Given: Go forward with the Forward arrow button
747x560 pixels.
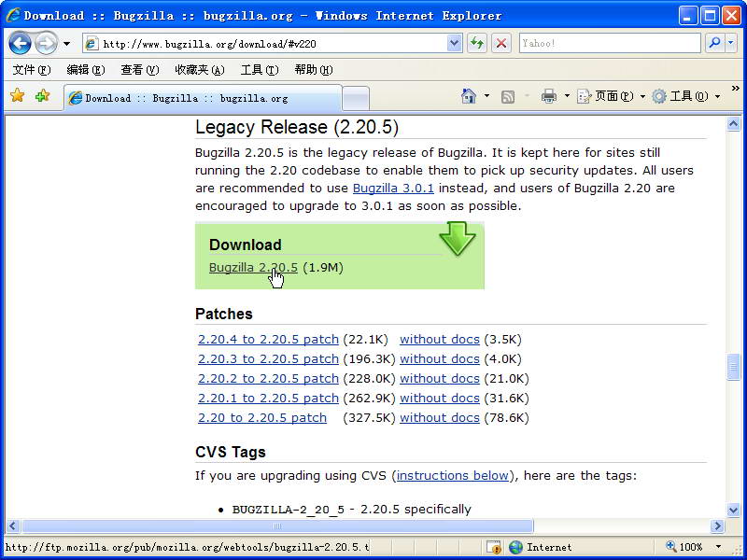Looking at the screenshot, I should 46,44.
